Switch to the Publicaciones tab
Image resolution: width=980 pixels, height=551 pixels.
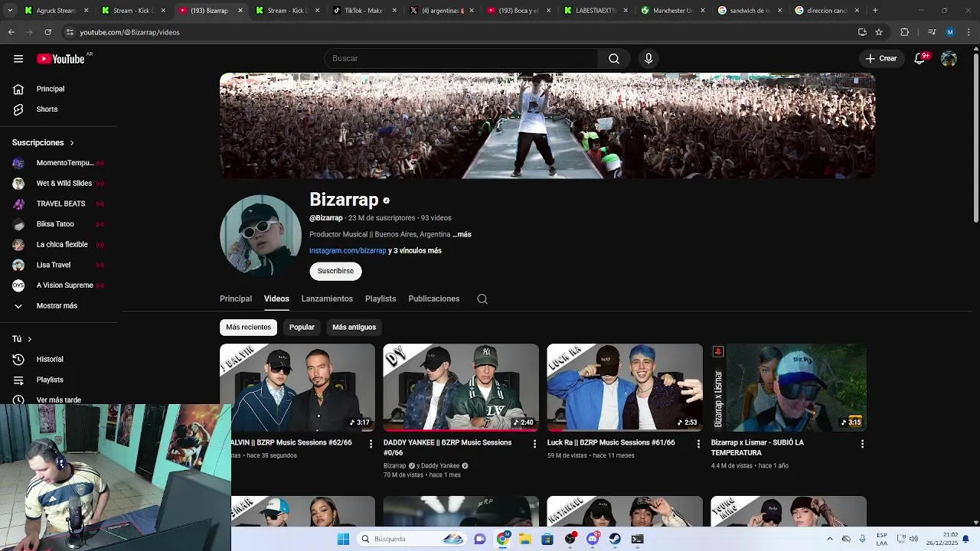tap(434, 299)
